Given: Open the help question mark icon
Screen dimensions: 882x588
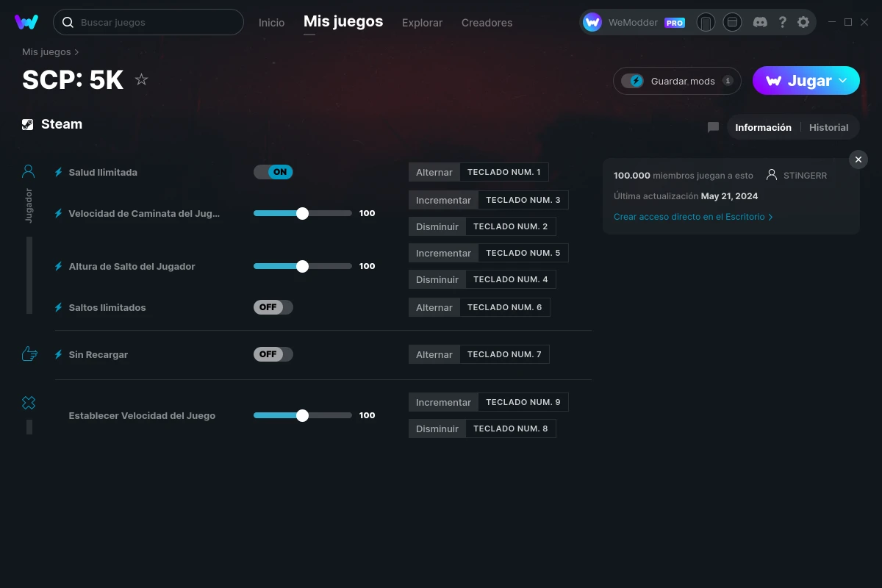Looking at the screenshot, I should point(782,22).
